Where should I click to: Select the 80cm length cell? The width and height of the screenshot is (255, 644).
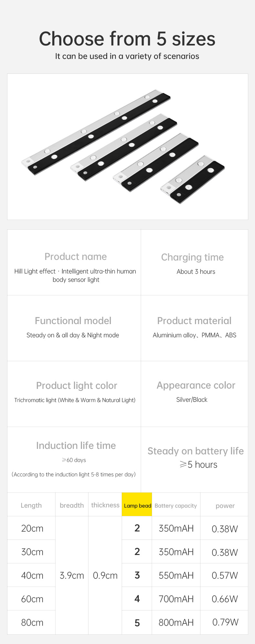(x=32, y=622)
